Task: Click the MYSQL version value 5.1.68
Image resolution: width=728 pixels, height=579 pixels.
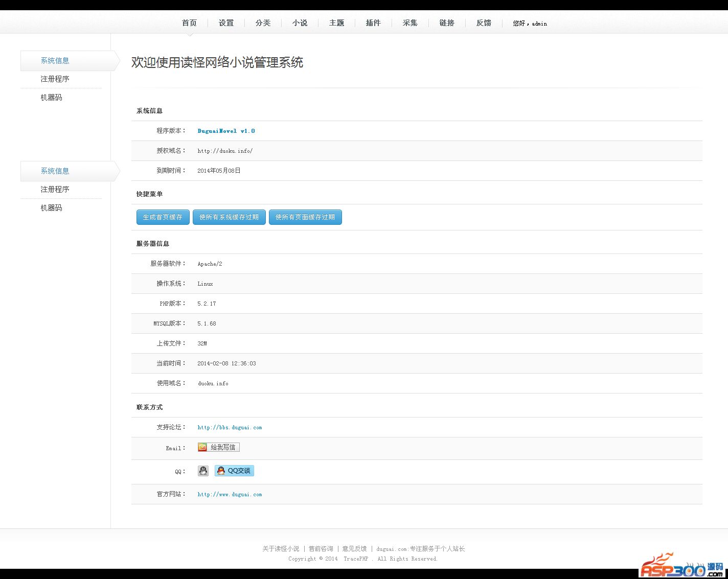Action: [207, 323]
